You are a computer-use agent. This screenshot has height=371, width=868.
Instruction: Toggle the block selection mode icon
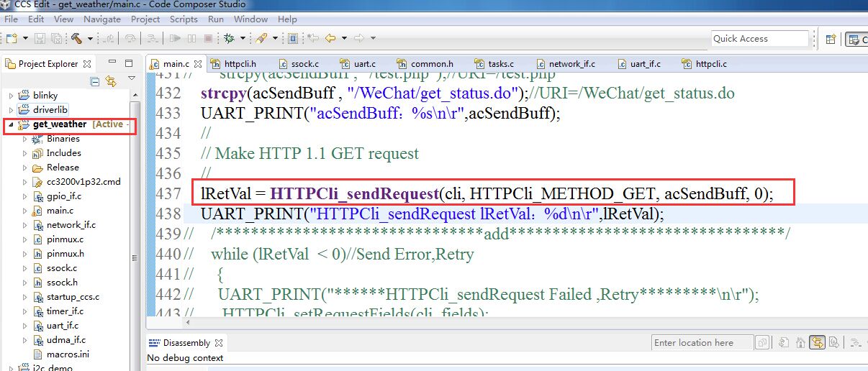(x=294, y=38)
